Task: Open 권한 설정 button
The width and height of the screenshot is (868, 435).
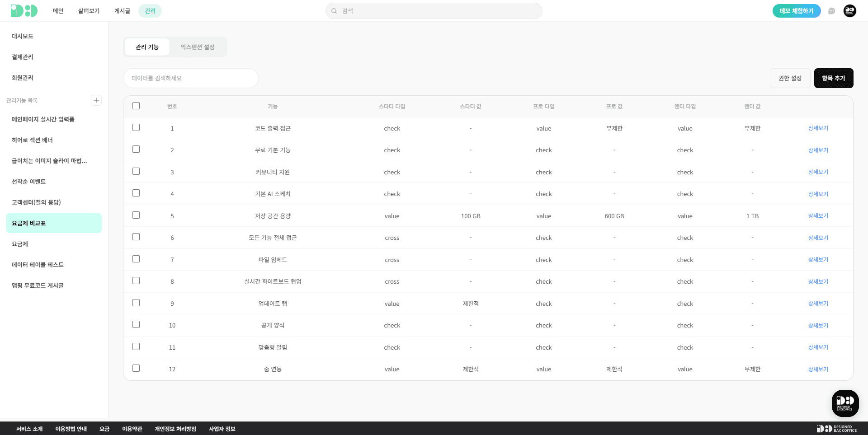Action: pyautogui.click(x=790, y=78)
